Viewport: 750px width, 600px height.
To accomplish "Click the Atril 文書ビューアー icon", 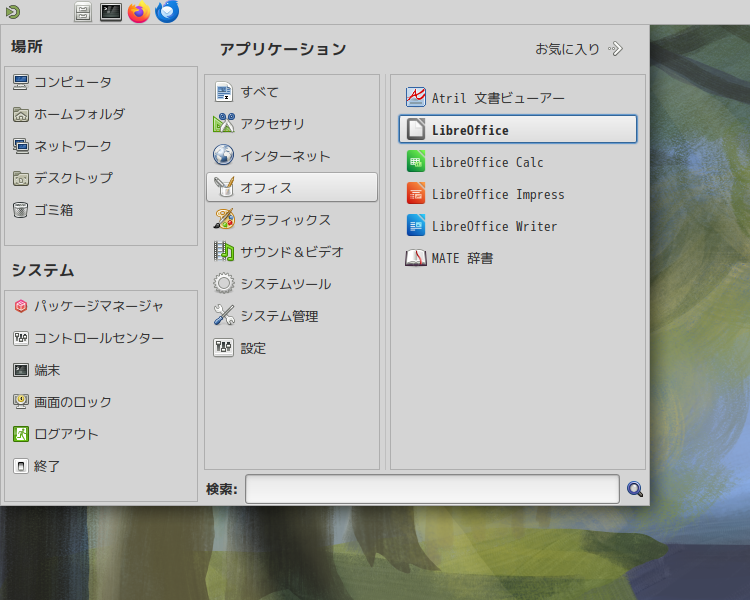I will point(416,97).
